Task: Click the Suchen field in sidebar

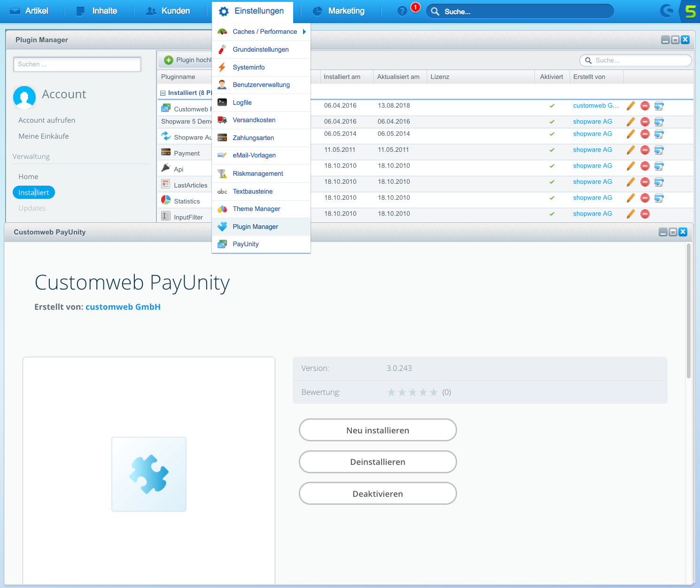Action: pyautogui.click(x=77, y=64)
